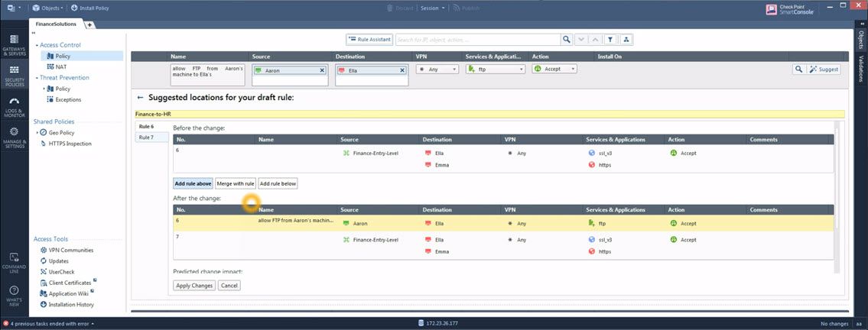
Task: Click the topology hierarchy icon
Action: click(x=626, y=40)
